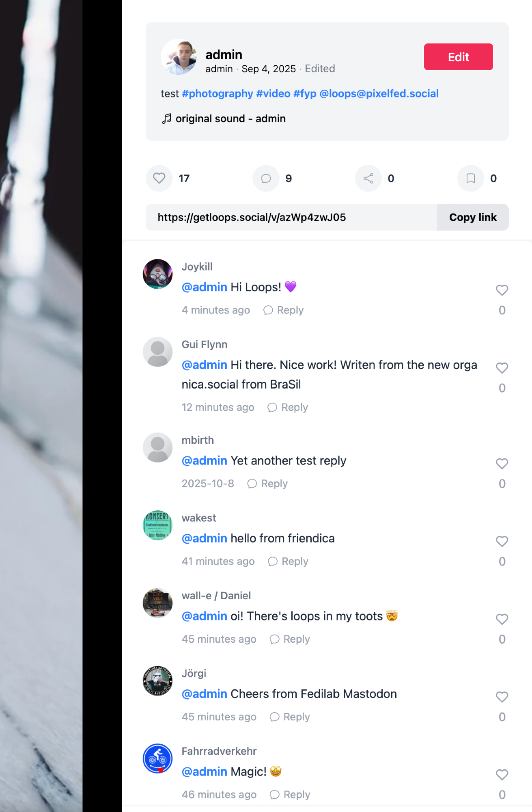Open admin's profile avatar in post header
This screenshot has height=812, width=532.
tap(179, 57)
